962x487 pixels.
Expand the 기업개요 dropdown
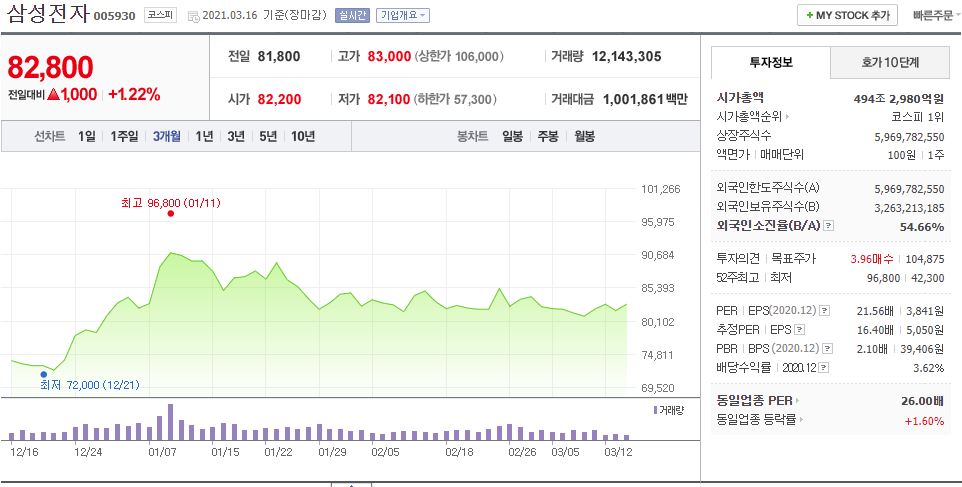pos(403,15)
